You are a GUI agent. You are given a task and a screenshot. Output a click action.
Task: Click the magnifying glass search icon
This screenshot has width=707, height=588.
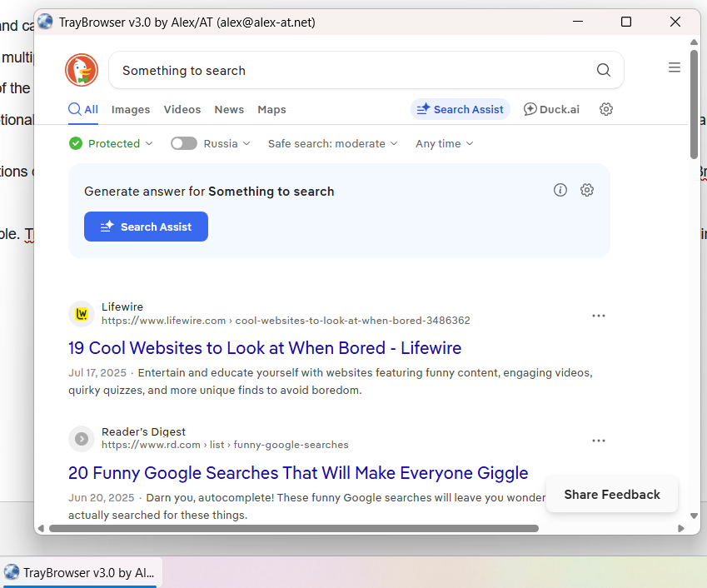603,71
